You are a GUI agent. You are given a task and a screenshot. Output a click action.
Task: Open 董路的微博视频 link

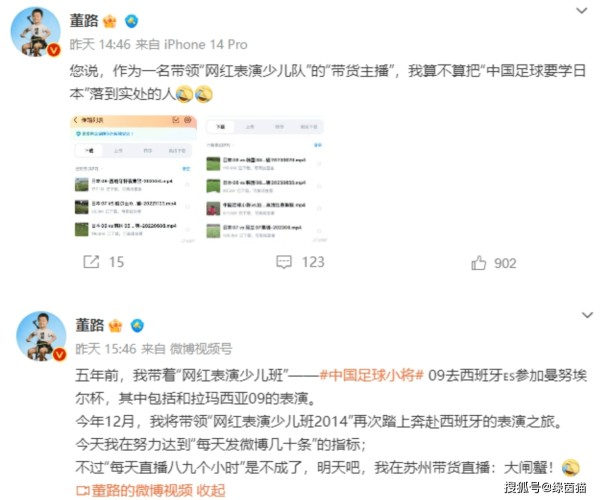click(142, 490)
